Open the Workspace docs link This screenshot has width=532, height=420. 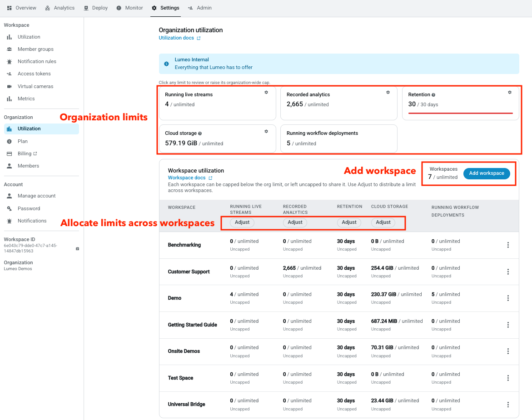tap(190, 178)
